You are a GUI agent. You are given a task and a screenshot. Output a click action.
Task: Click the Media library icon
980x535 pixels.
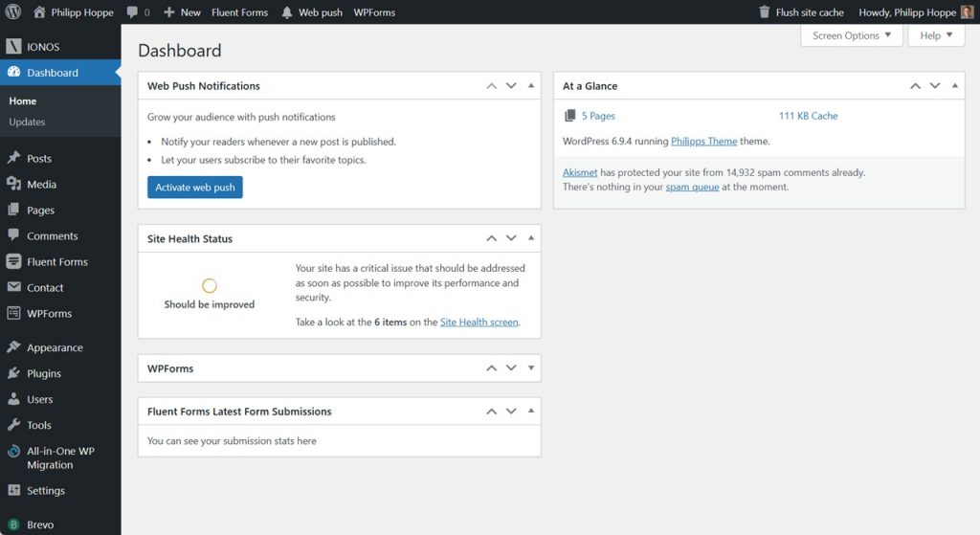pos(13,183)
